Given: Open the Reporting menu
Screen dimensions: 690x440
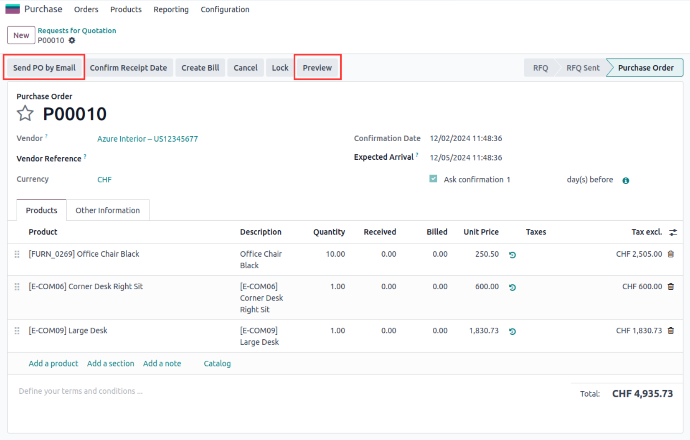Looking at the screenshot, I should point(171,9).
